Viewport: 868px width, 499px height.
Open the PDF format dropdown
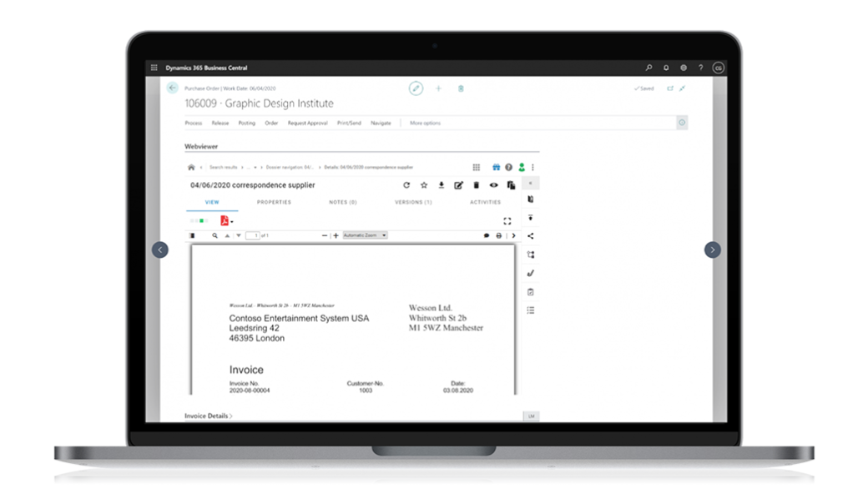(x=226, y=221)
